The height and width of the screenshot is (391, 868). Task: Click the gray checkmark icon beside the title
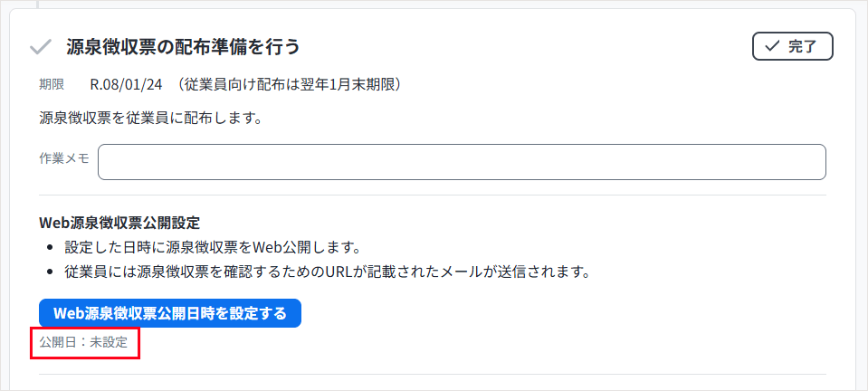point(40,46)
